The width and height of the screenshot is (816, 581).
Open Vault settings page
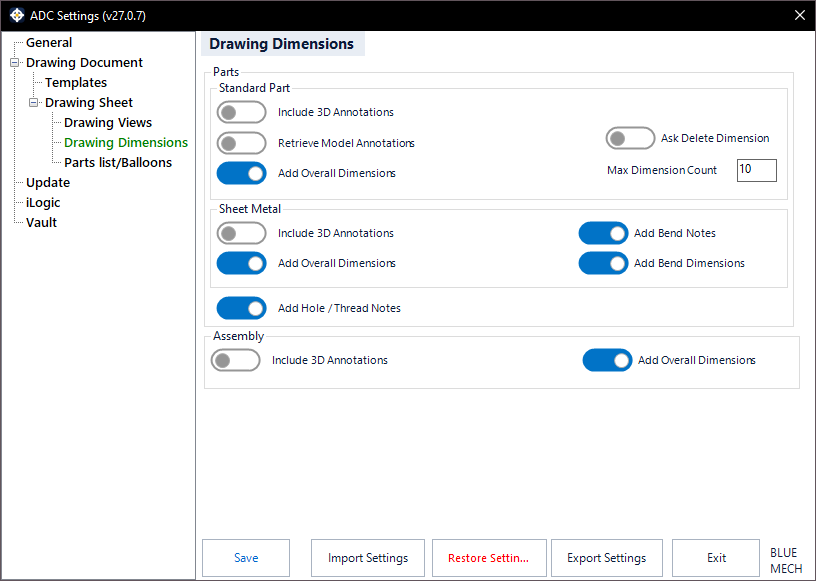pyautogui.click(x=42, y=223)
